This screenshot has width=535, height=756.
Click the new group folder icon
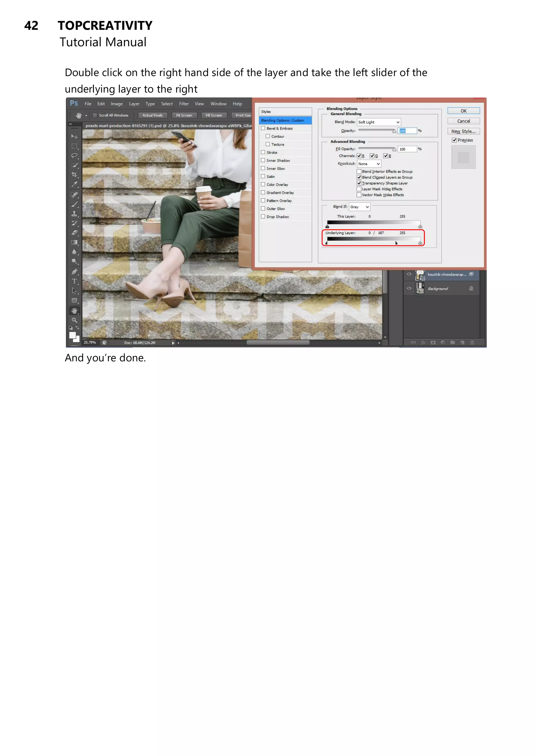453,342
